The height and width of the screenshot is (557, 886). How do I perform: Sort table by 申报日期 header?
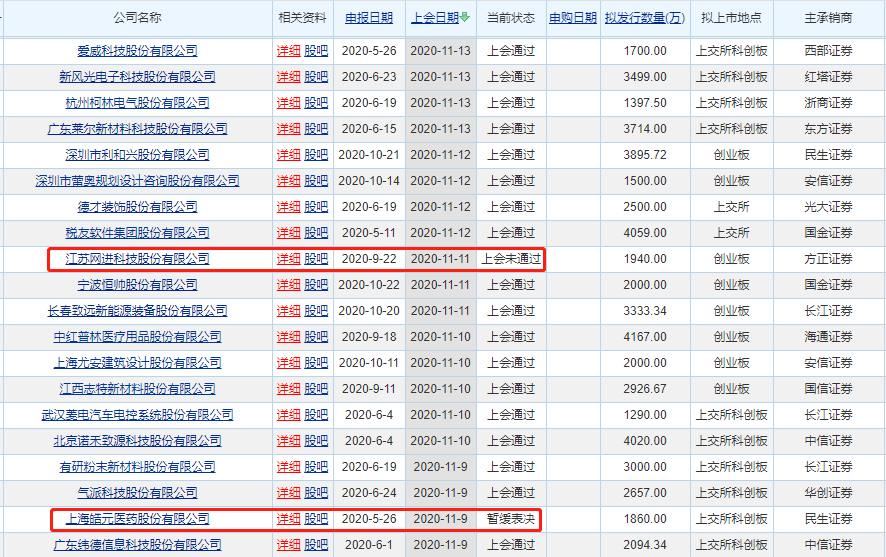coord(369,18)
